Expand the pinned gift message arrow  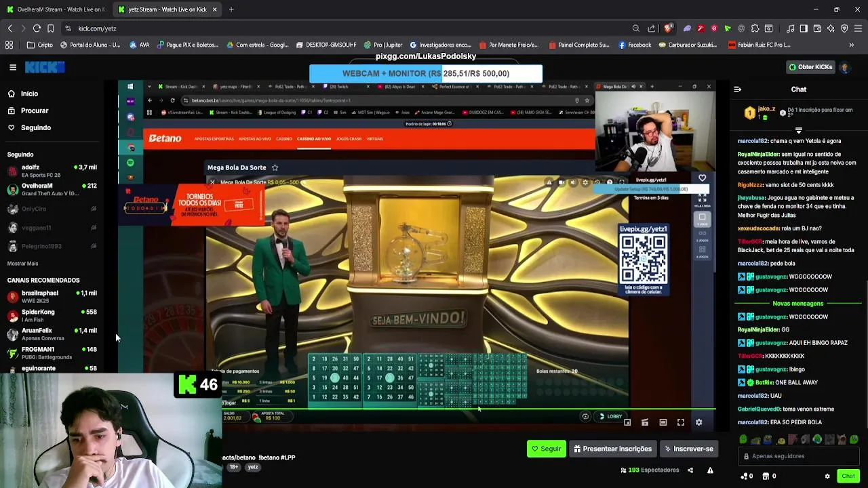(799, 129)
